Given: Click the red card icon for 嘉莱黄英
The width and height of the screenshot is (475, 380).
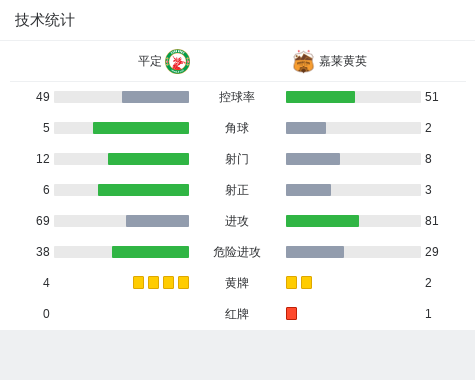Looking at the screenshot, I should tap(291, 313).
